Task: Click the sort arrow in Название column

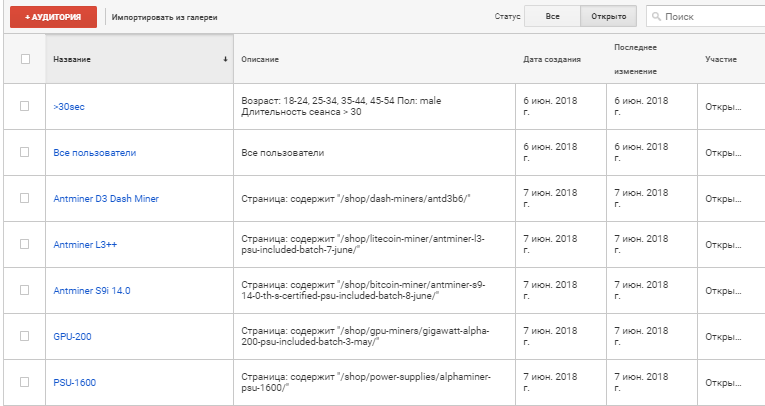Action: tap(225, 60)
